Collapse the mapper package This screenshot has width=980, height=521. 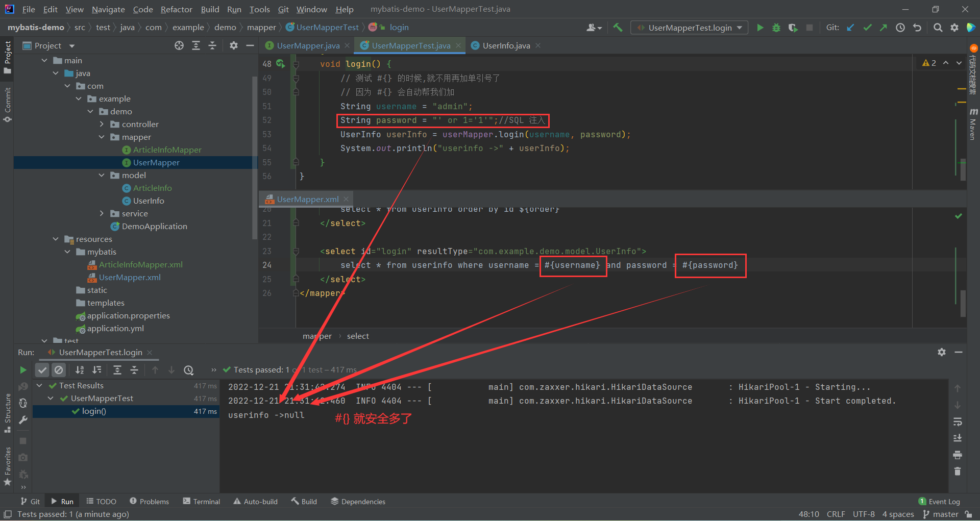[102, 137]
